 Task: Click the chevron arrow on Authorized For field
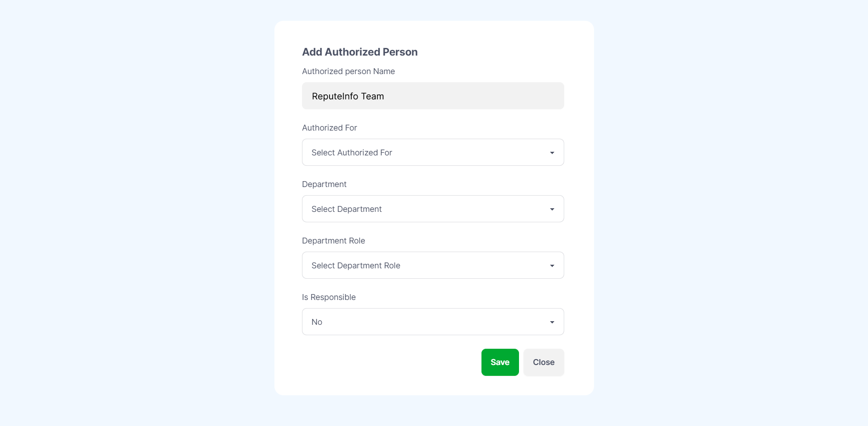tap(552, 153)
